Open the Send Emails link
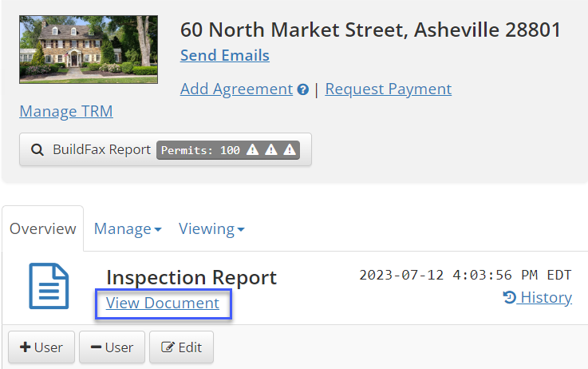 click(x=225, y=56)
